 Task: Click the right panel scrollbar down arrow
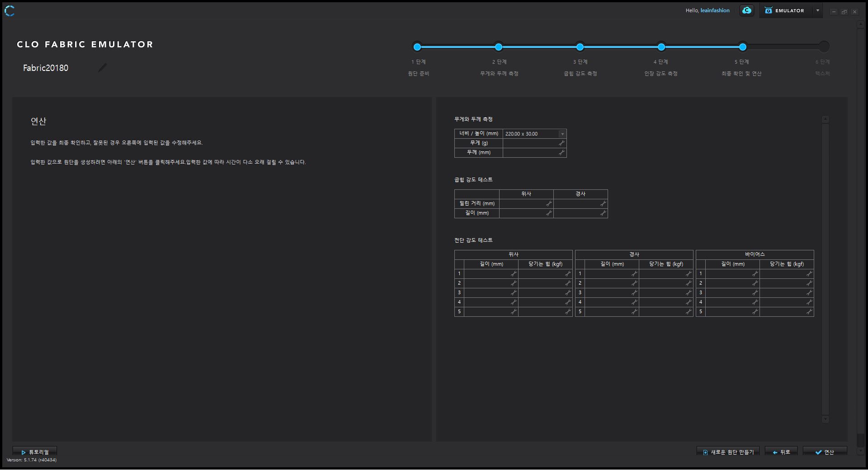pyautogui.click(x=826, y=419)
